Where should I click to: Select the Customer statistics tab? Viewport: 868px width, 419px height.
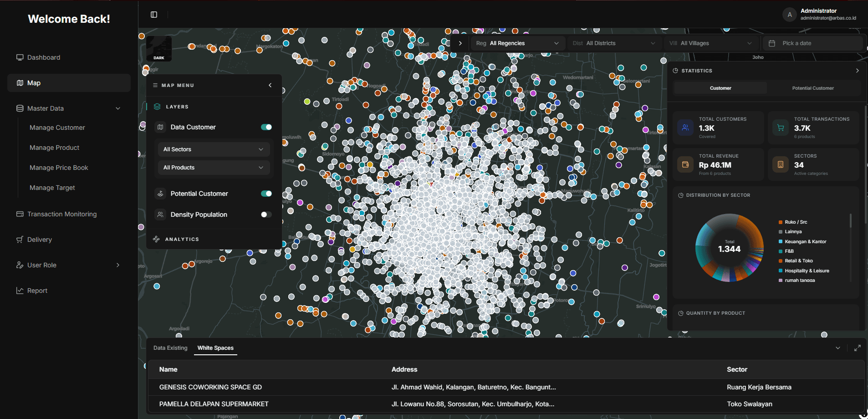point(720,88)
